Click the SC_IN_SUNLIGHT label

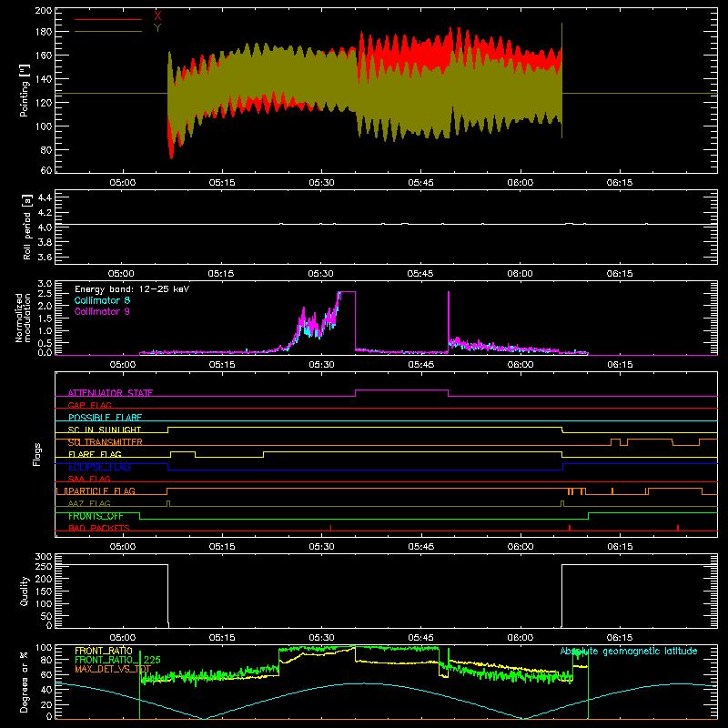tap(105, 430)
